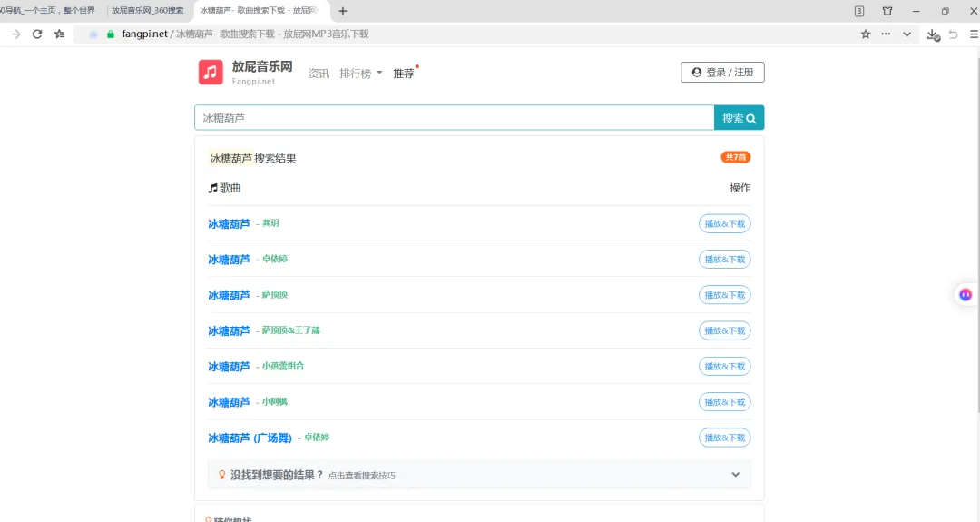This screenshot has width=980, height=522.
Task: Click the undo closed tab arrow icon
Action: coord(953,34)
